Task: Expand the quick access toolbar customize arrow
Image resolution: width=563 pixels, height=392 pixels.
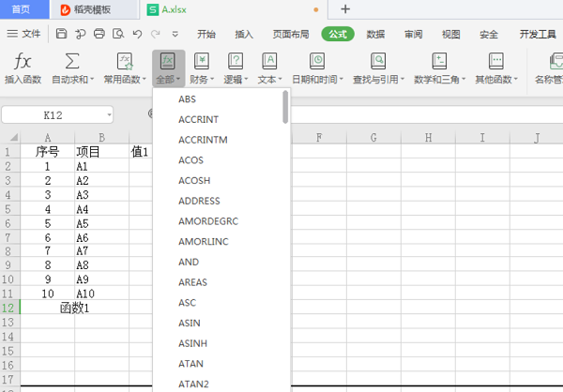Action: point(175,34)
